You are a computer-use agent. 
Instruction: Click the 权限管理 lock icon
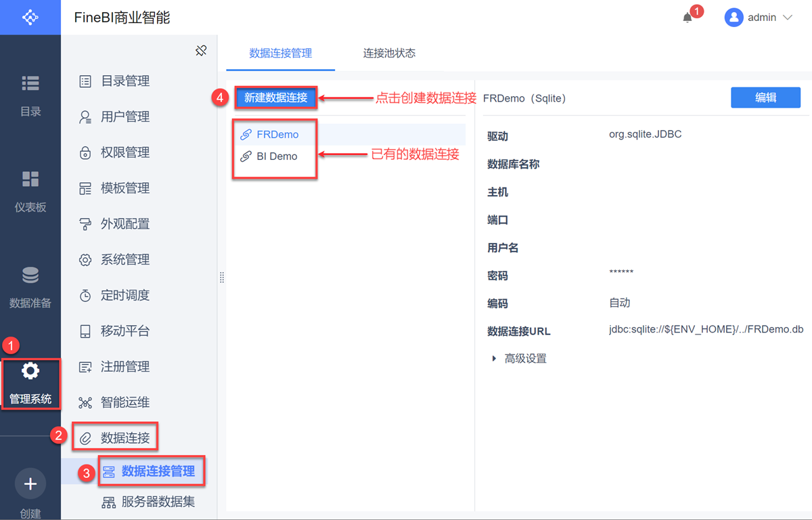click(x=85, y=153)
